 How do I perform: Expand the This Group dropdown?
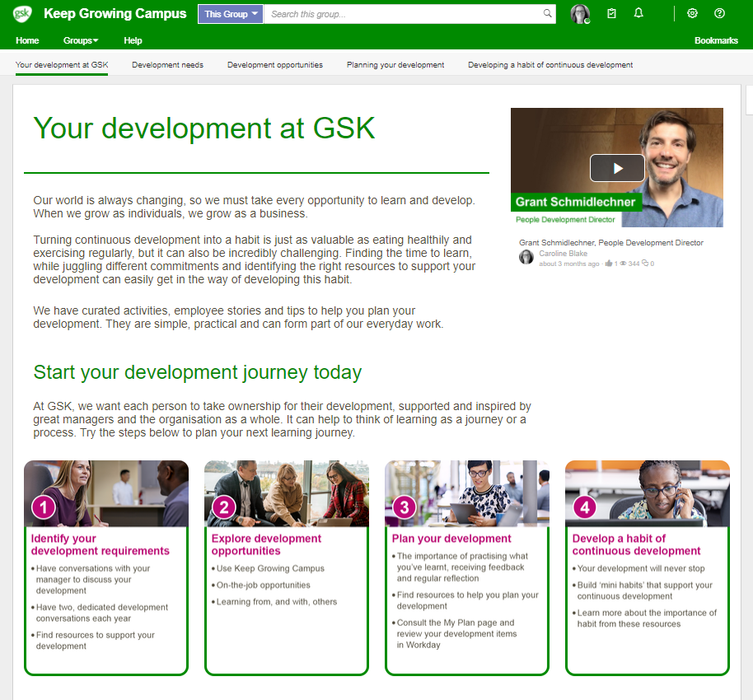point(231,14)
